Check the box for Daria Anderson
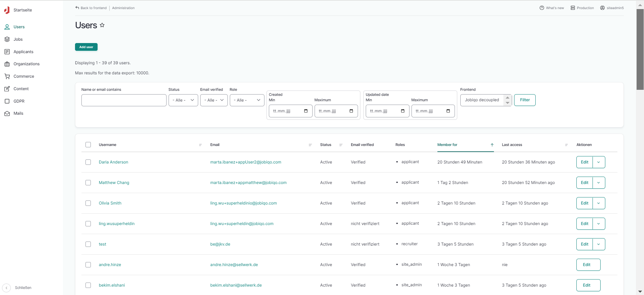 88,162
